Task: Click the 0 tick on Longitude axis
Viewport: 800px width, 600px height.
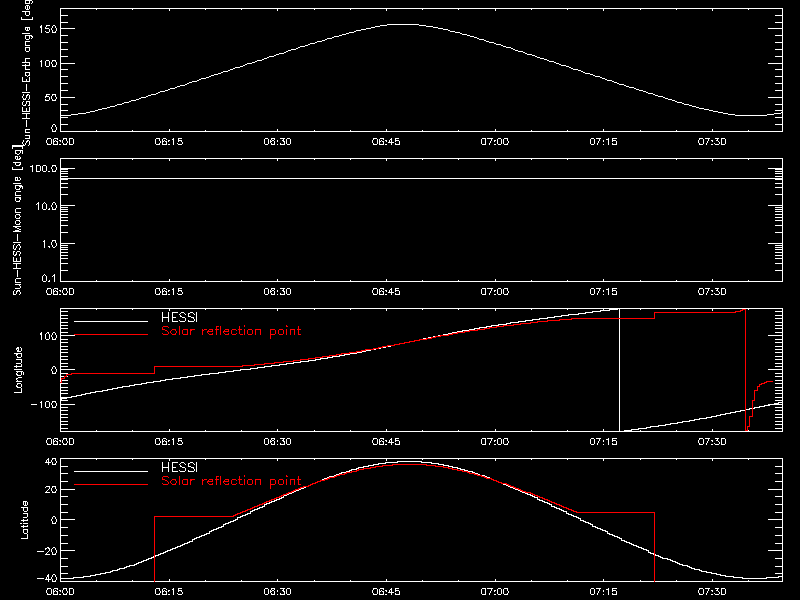Action: tap(54, 370)
